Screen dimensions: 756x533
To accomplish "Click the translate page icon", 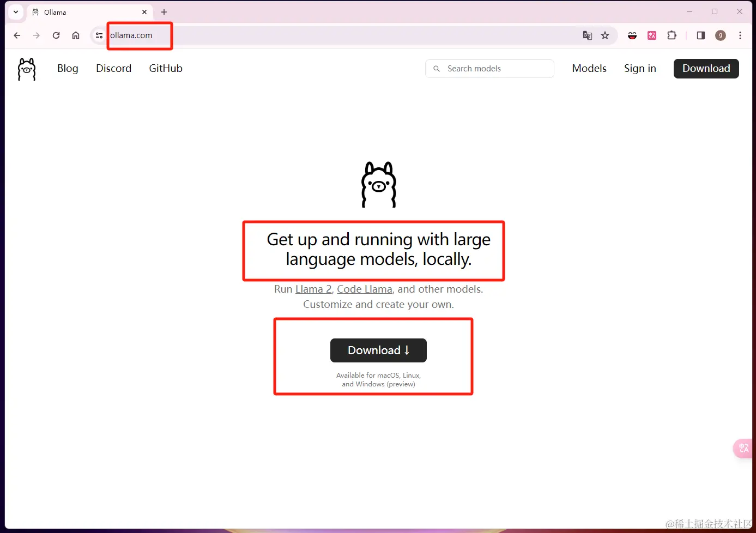I will [587, 35].
